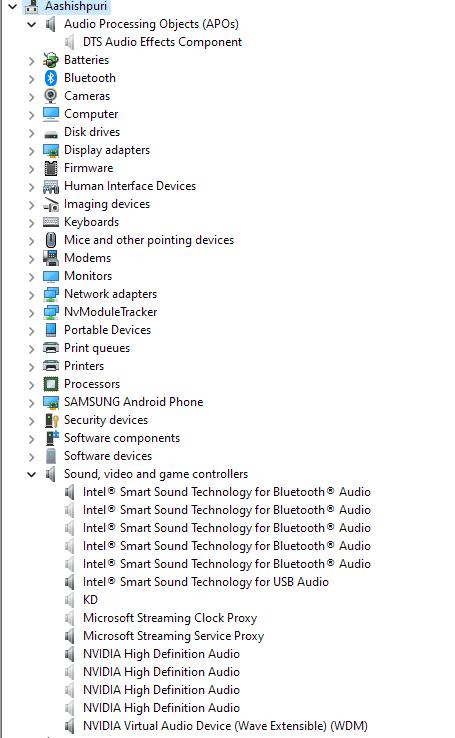Collapse the Sound, video and game controllers node

pyautogui.click(x=32, y=474)
